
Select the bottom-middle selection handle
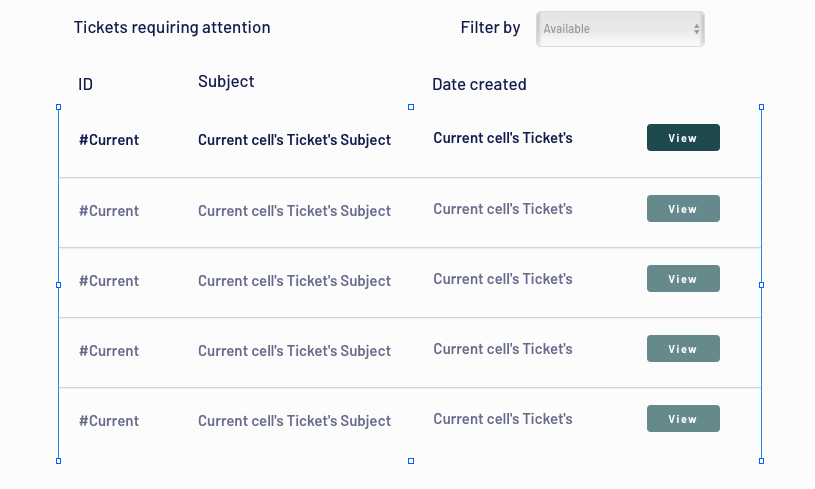[411, 461]
